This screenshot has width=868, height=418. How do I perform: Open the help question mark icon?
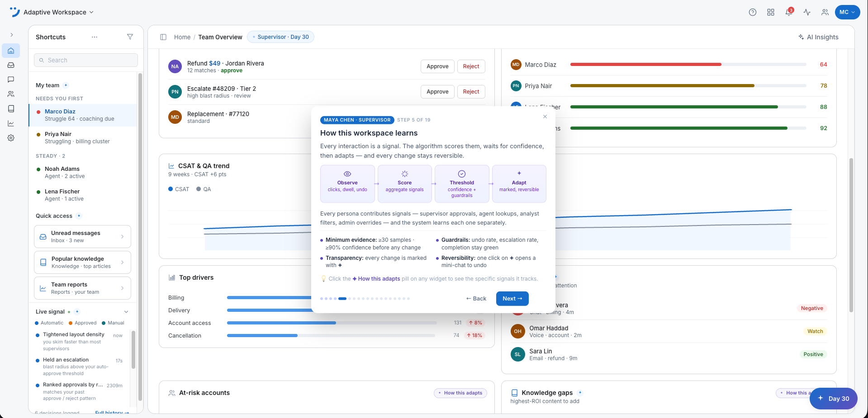[x=753, y=12]
